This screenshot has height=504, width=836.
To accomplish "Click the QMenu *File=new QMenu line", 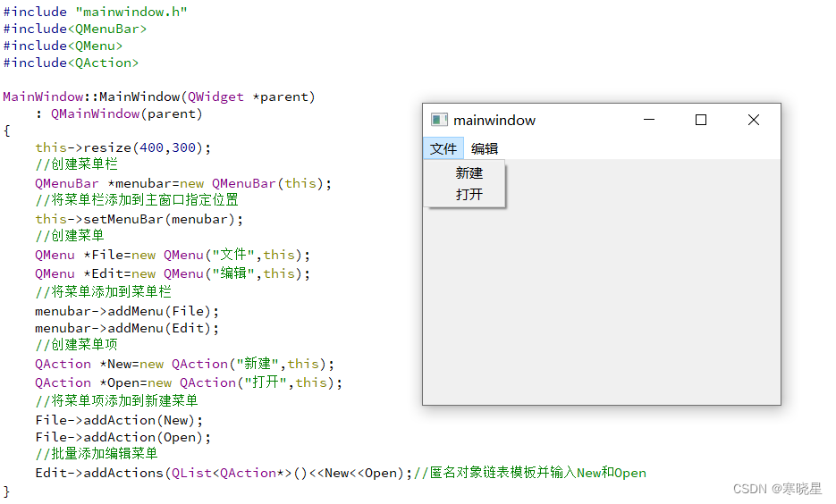I will pyautogui.click(x=173, y=255).
